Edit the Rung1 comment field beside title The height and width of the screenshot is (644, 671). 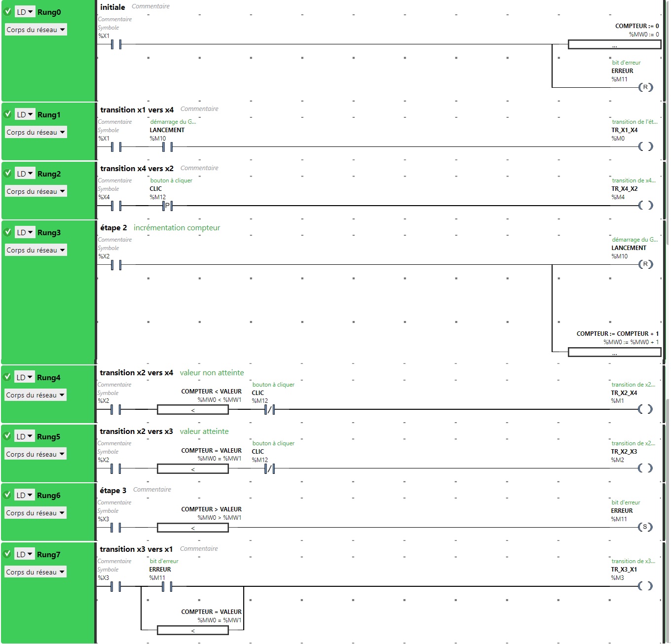199,109
